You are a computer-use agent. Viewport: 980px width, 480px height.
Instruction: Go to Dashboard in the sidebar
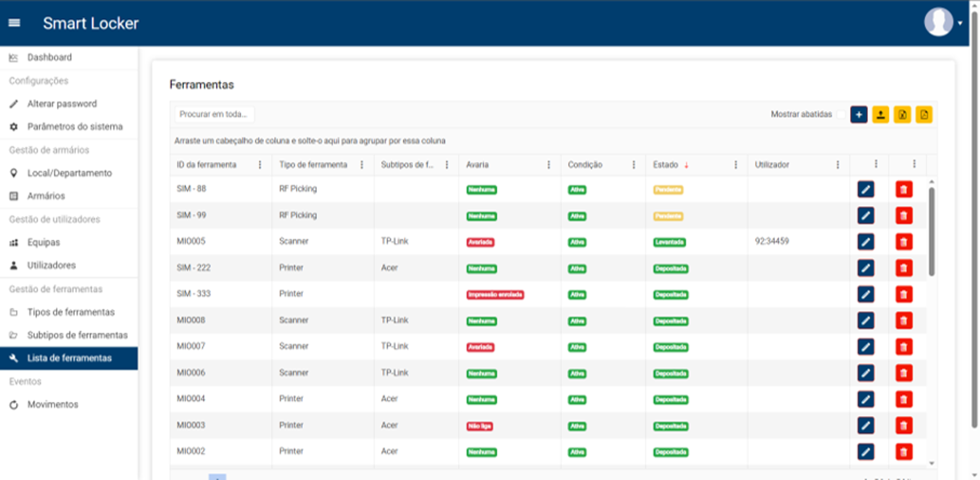[x=49, y=57]
